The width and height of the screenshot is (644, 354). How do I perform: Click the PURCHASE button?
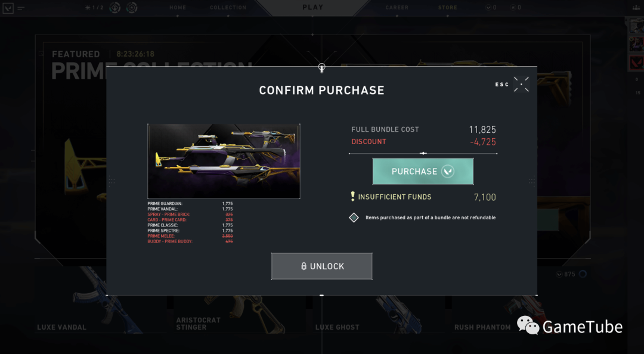(x=423, y=171)
